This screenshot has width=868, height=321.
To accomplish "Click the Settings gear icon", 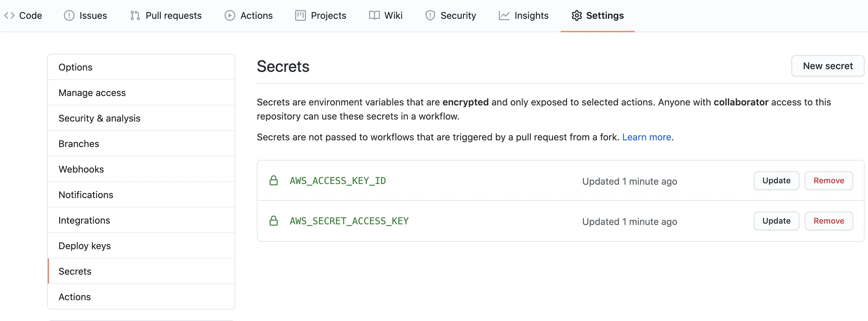I will [577, 15].
